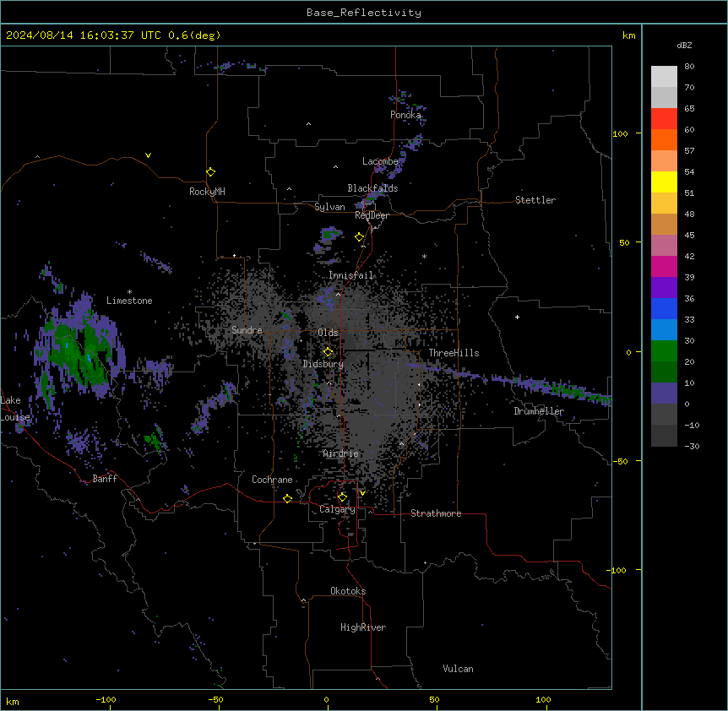
Task: Select the yellow diamond between Olds and Didsbury
Action: click(328, 352)
